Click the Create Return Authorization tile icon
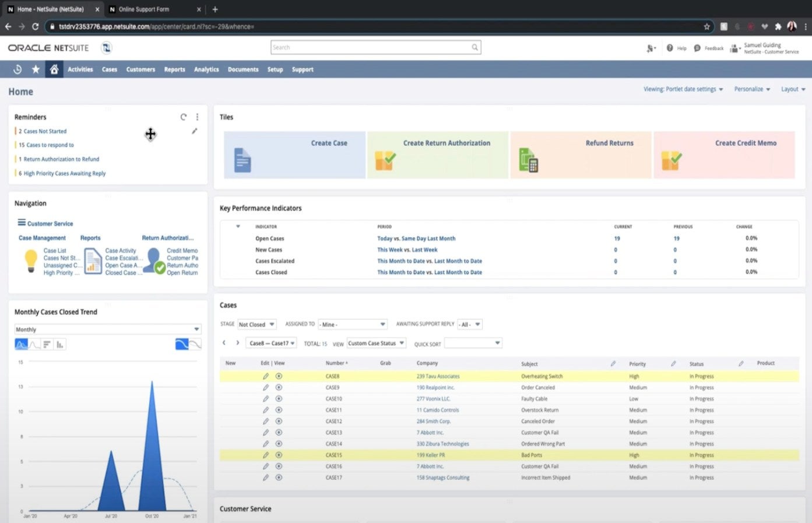812x523 pixels. click(x=385, y=160)
